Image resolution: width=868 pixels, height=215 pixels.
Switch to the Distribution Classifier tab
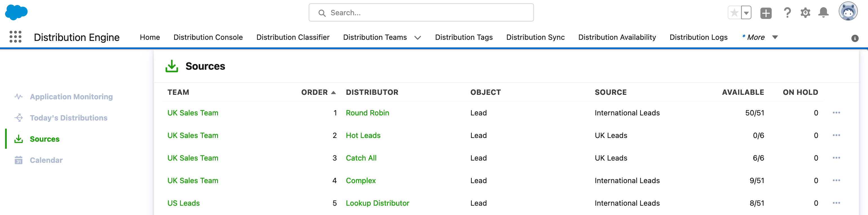click(x=293, y=37)
